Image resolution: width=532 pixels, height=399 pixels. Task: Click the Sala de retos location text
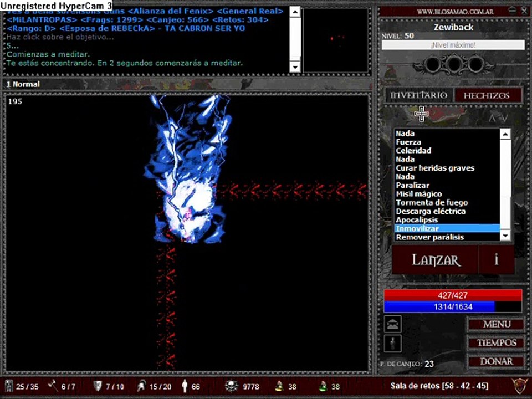(x=439, y=386)
